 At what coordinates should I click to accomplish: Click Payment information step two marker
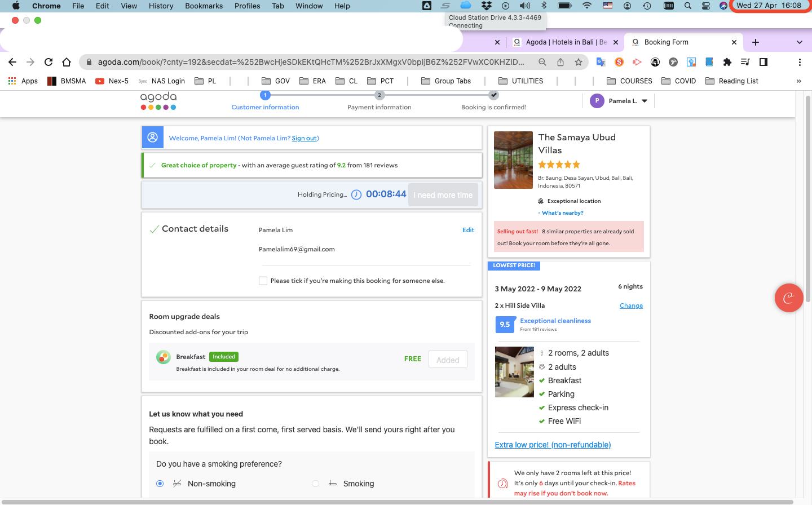pyautogui.click(x=379, y=95)
